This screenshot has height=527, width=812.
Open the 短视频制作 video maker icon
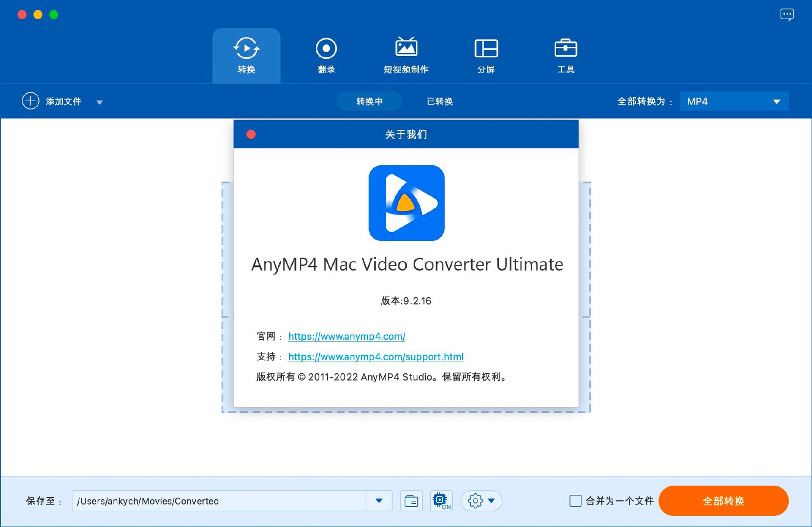point(406,47)
